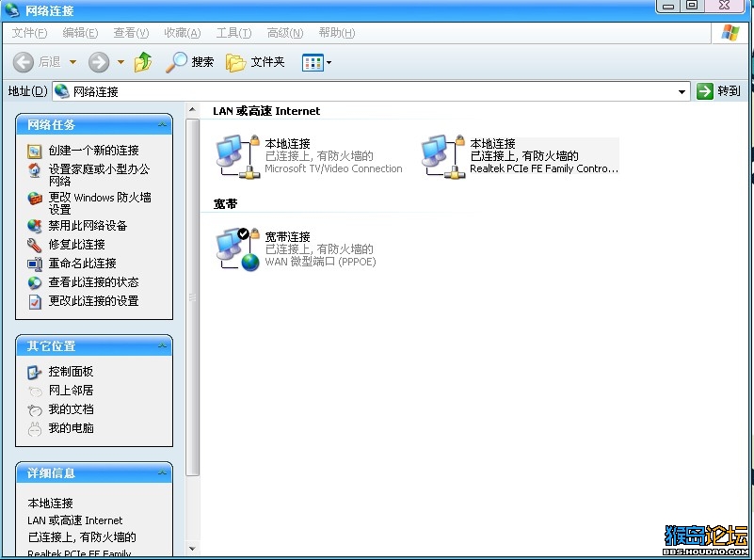Click the 其它位置 panel header
Image resolution: width=754 pixels, height=560 pixels.
[94, 346]
